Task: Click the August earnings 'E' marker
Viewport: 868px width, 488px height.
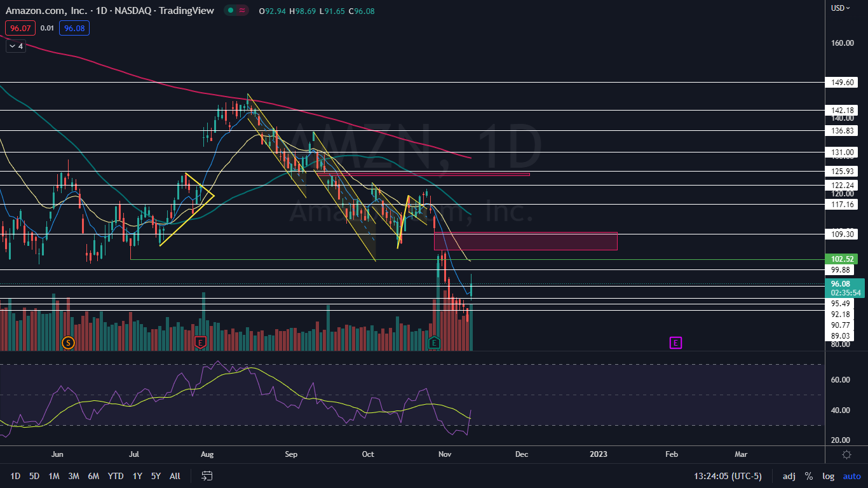Action: (200, 343)
